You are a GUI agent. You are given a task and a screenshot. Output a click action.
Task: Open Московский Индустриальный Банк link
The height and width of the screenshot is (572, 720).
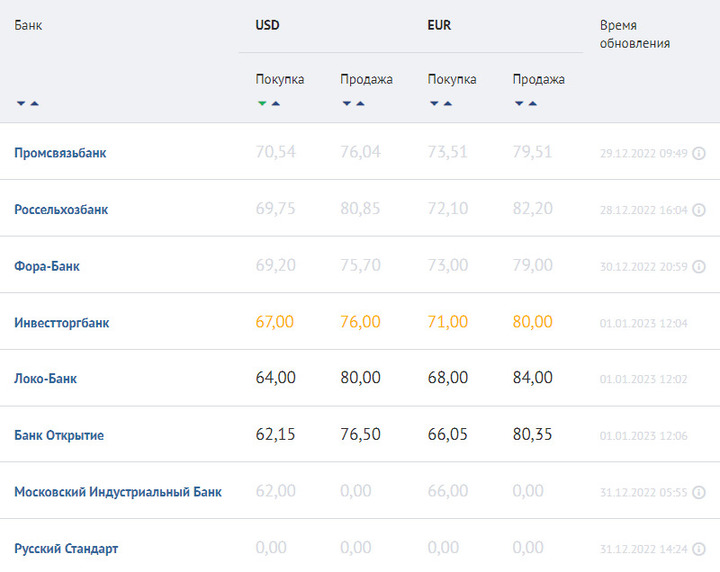point(118,492)
